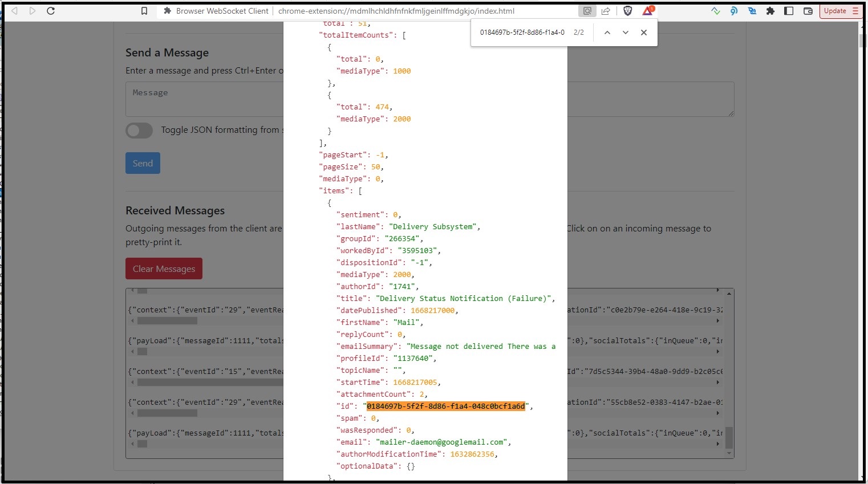Click the red Clear Messages button

point(164,269)
